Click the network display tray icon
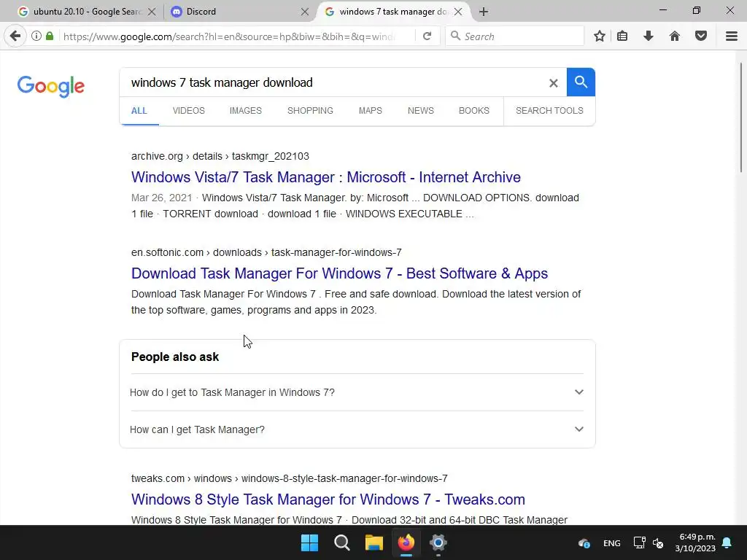The image size is (747, 560). click(x=639, y=542)
